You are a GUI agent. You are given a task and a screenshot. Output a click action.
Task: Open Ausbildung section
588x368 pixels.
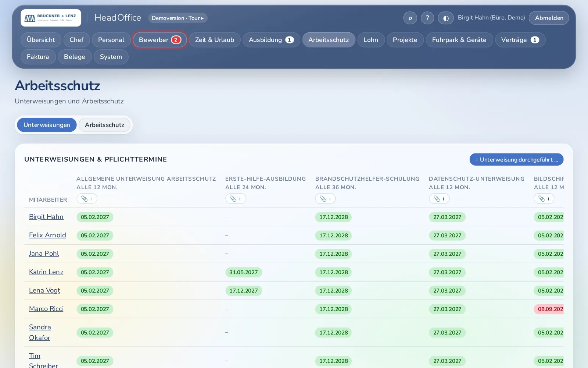tap(271, 40)
